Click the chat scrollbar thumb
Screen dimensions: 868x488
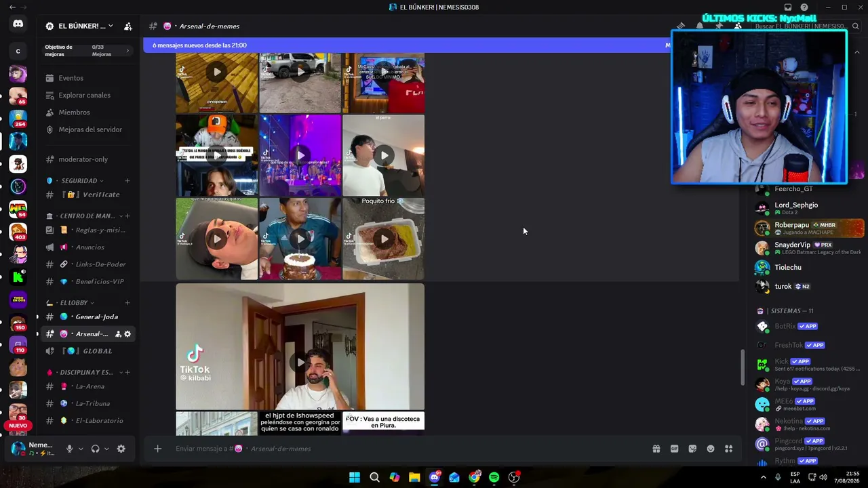[743, 367]
